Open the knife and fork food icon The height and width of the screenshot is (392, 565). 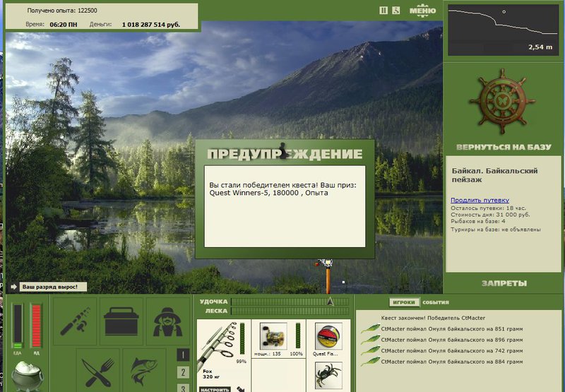tap(98, 371)
